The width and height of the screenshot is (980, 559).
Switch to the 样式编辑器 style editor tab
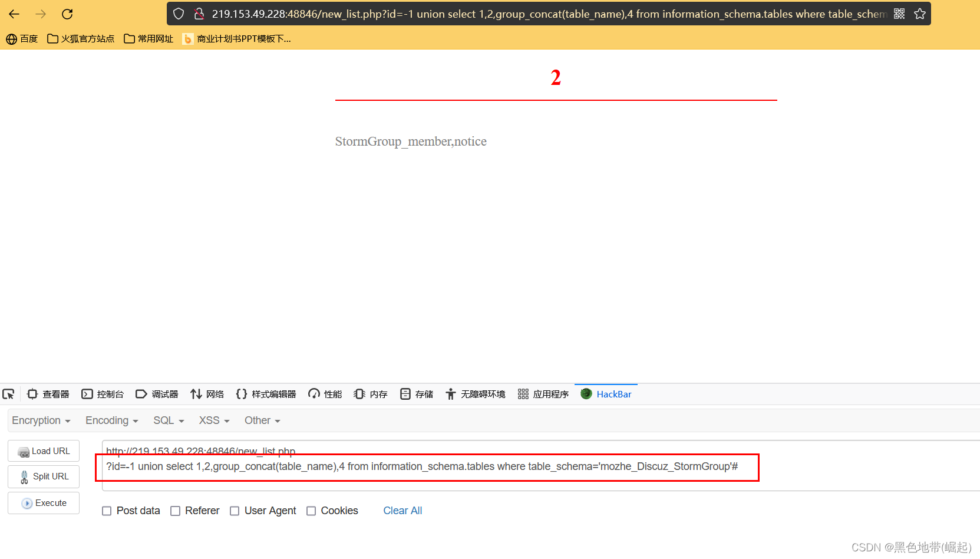click(x=266, y=394)
